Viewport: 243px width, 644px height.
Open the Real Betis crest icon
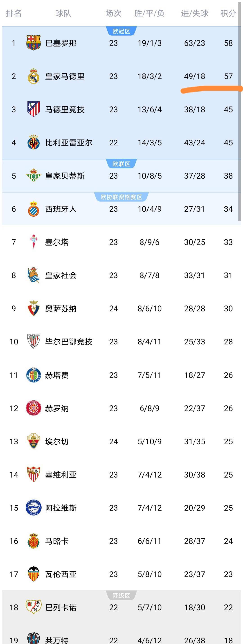pyautogui.click(x=34, y=176)
